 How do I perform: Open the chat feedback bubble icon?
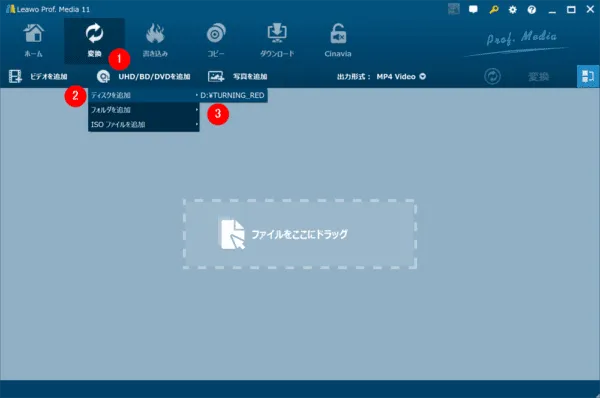pyautogui.click(x=473, y=9)
